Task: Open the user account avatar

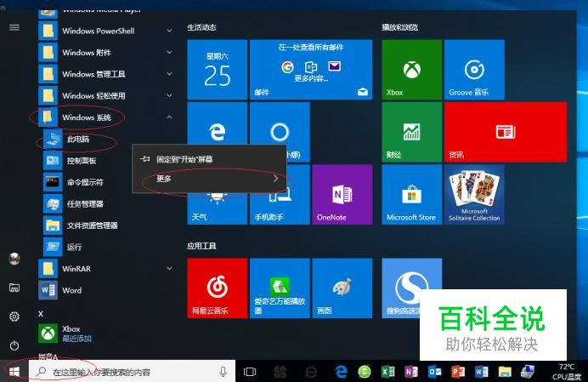Action: [14, 259]
